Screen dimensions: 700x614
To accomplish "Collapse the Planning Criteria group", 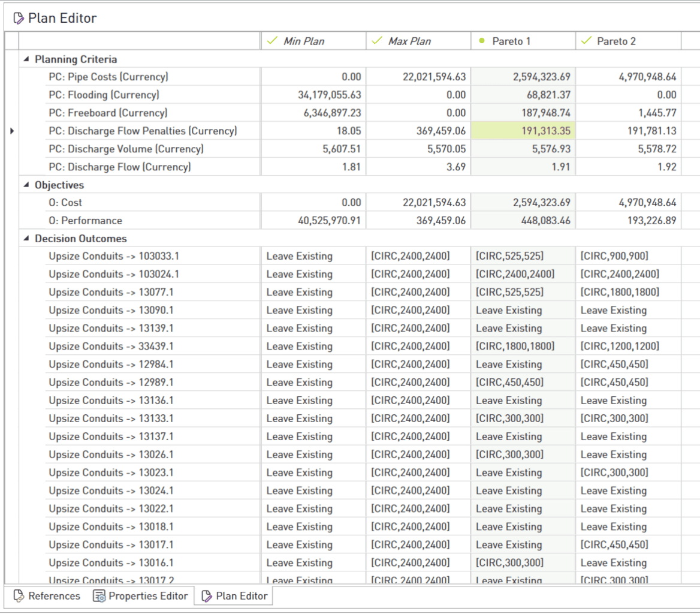I will tap(26, 59).
